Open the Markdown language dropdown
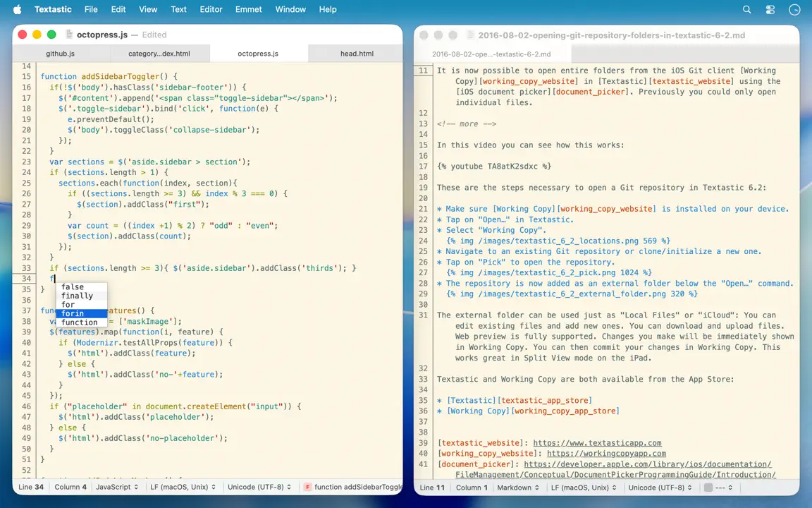This screenshot has width=812, height=508. coord(518,488)
